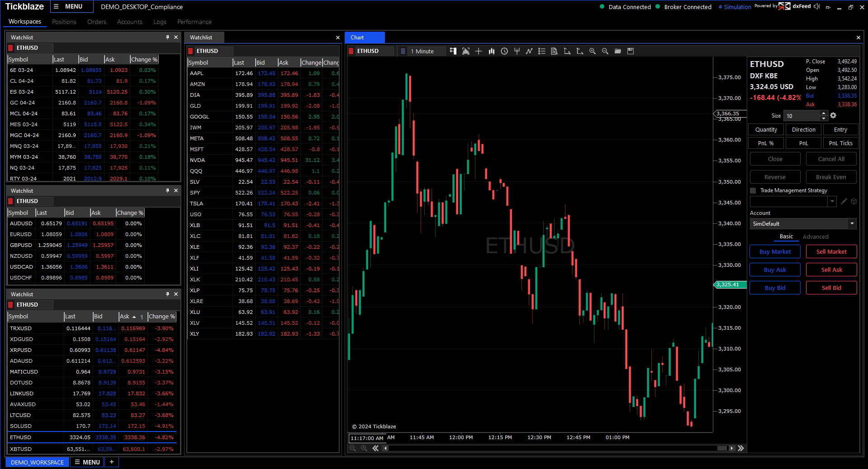
Task: Open order size settings gear icon
Action: coord(833,116)
